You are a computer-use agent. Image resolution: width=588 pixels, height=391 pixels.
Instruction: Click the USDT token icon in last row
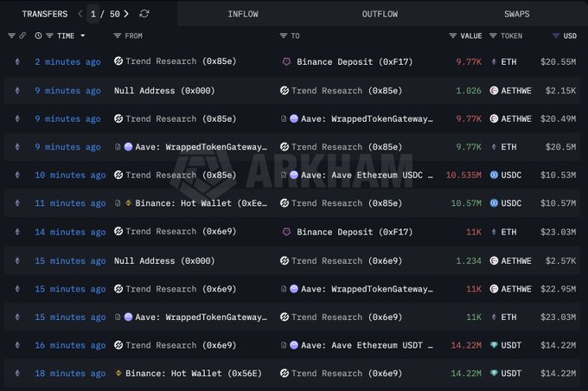[495, 374]
